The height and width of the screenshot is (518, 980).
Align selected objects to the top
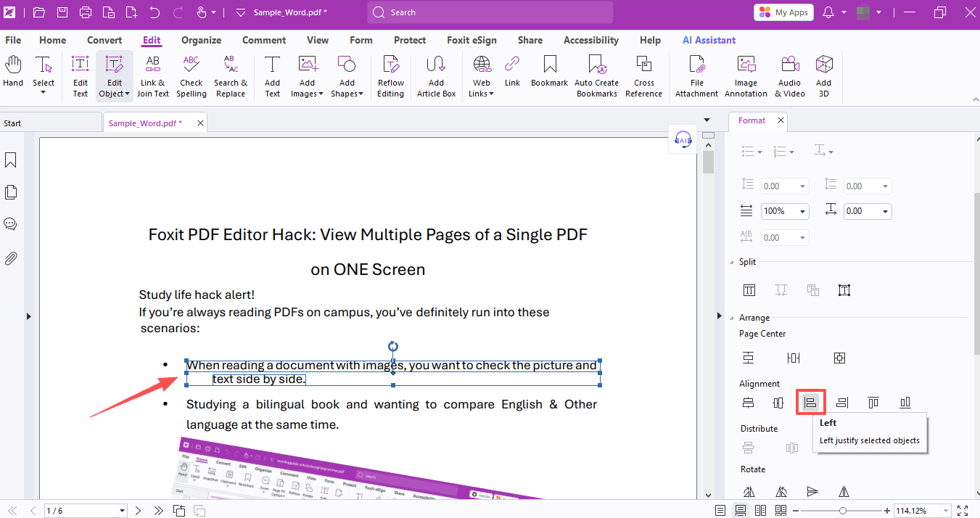tap(873, 403)
